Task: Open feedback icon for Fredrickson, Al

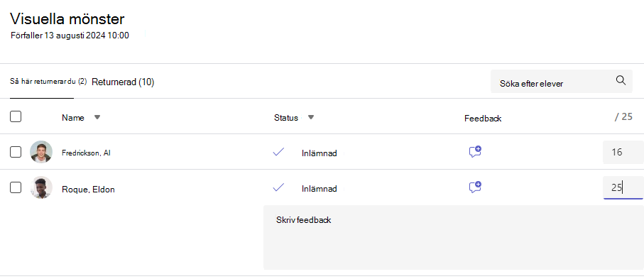Action: 475,152
